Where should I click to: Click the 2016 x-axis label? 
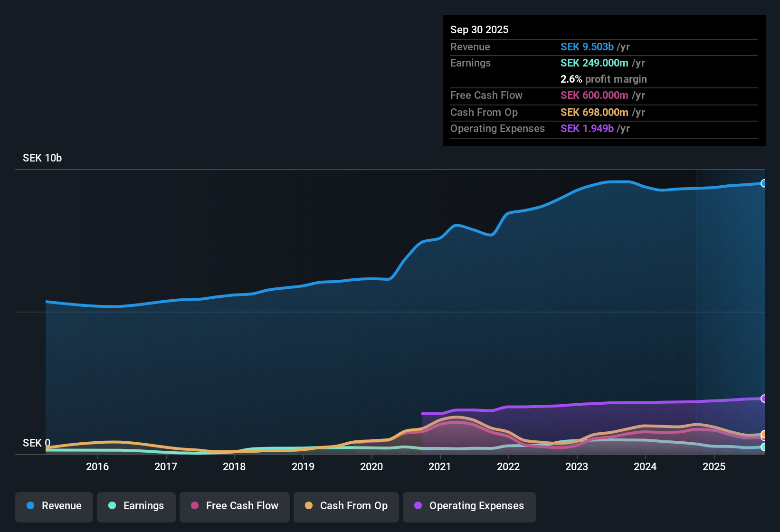click(97, 467)
